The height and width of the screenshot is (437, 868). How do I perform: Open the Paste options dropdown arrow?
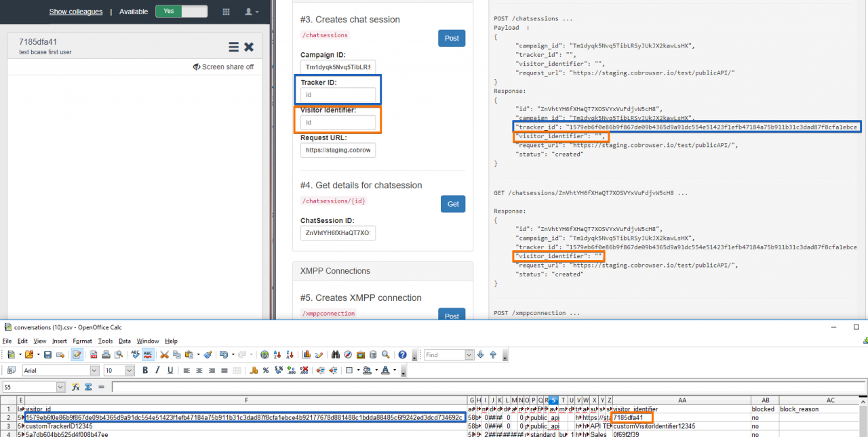(198, 354)
